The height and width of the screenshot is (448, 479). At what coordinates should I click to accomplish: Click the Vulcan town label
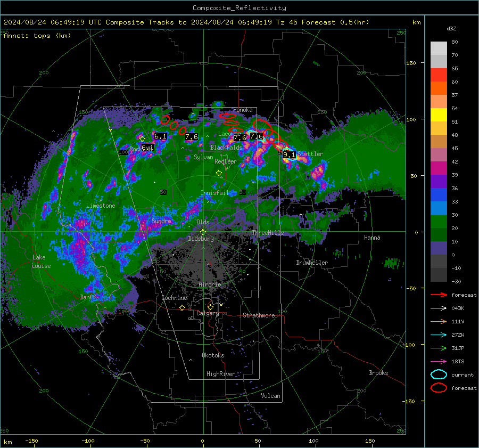coord(271,396)
